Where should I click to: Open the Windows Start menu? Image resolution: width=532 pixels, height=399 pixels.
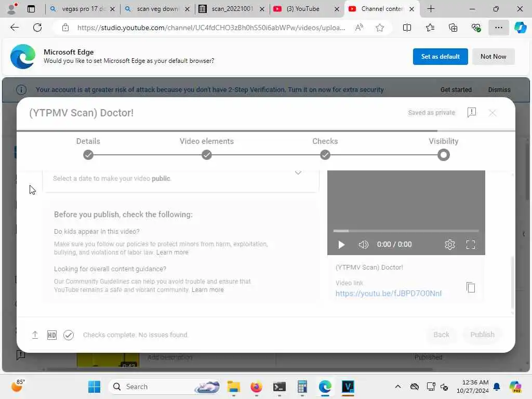pyautogui.click(x=94, y=387)
